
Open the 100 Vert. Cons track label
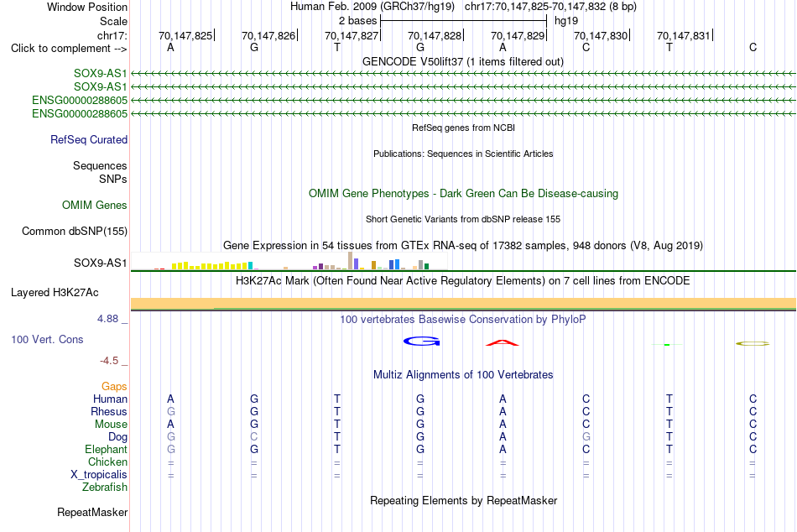point(47,339)
